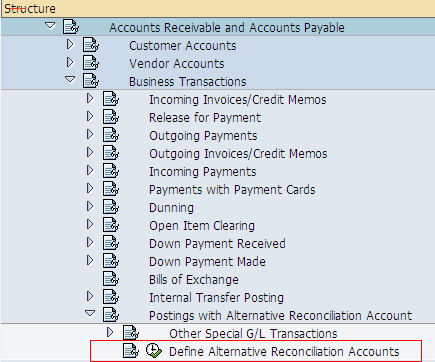Screen dimensions: 435x362
Task: Open documentation icon for Postings with Alternative Reconciliation
Action: pyautogui.click(x=111, y=315)
